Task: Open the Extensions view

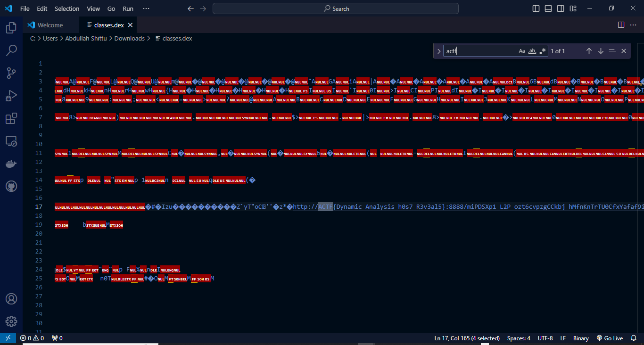Action: coord(11,119)
